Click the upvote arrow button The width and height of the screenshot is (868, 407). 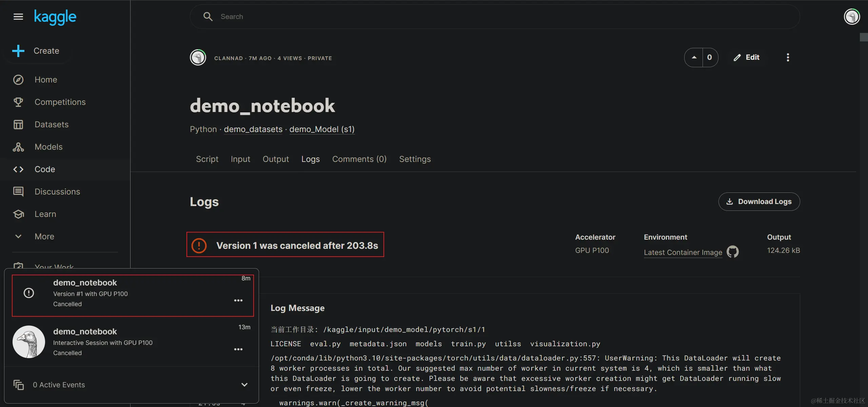[694, 57]
